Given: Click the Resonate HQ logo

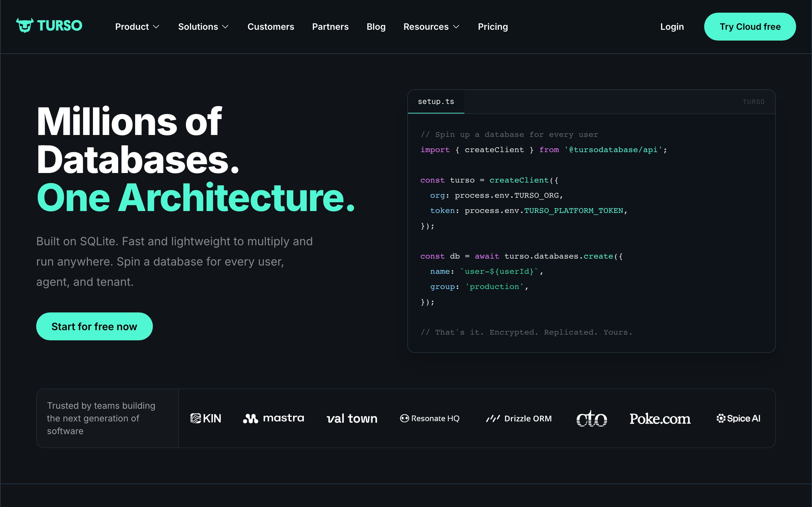Looking at the screenshot, I should [x=429, y=419].
